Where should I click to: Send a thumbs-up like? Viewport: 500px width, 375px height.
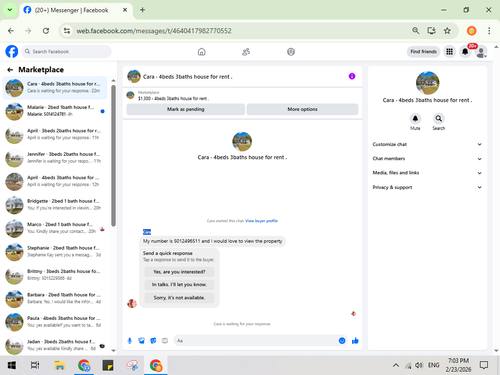tap(355, 341)
